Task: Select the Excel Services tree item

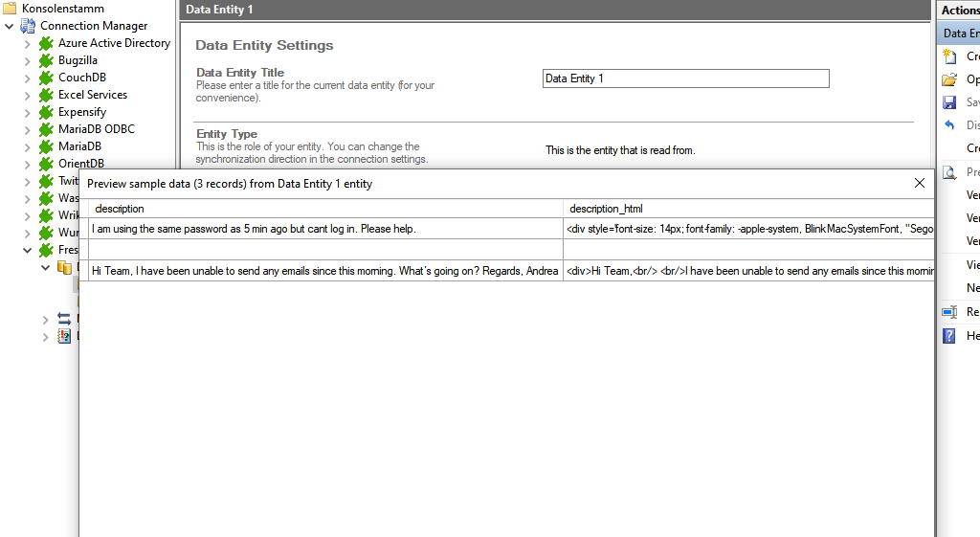Action: click(93, 95)
